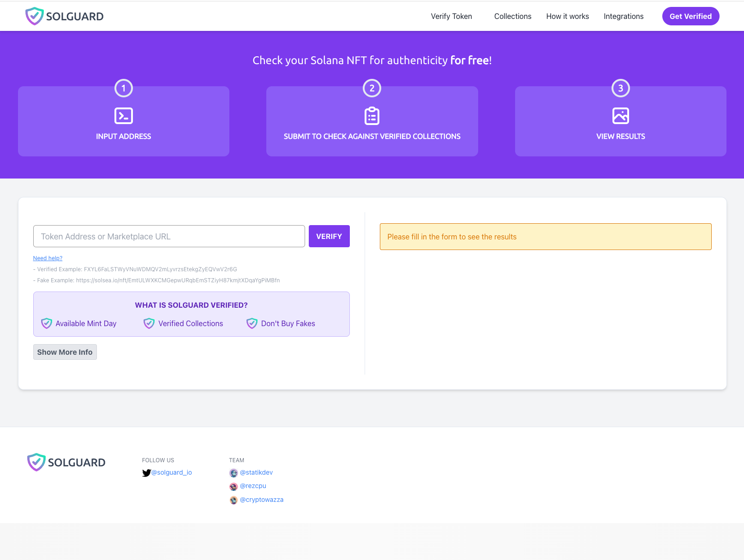744x560 pixels.
Task: Click the image icon above View Results
Action: (621, 116)
